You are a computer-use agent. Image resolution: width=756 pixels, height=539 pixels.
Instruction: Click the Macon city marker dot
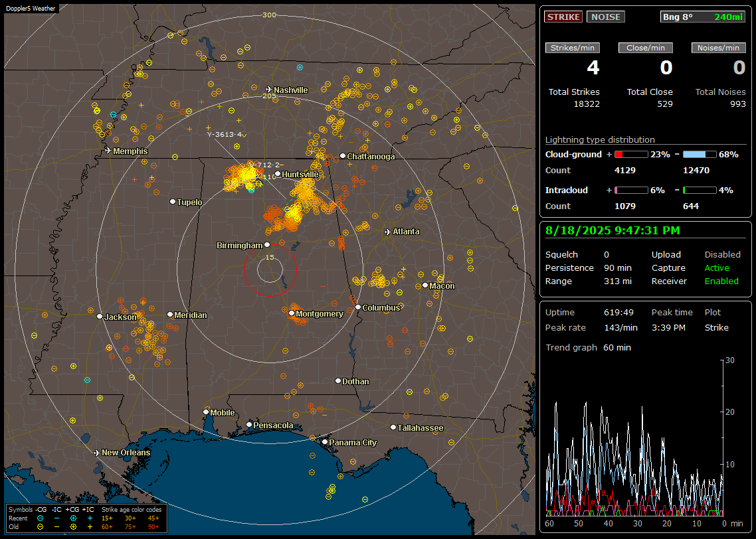pos(425,285)
